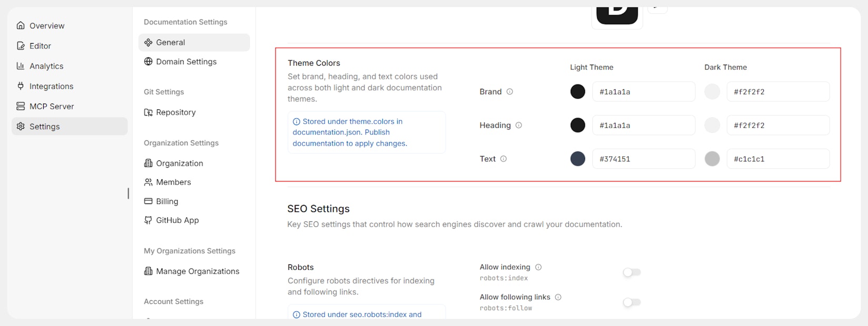Screen dimensions: 868x326
Task: Open the Integrations page
Action: 51,86
